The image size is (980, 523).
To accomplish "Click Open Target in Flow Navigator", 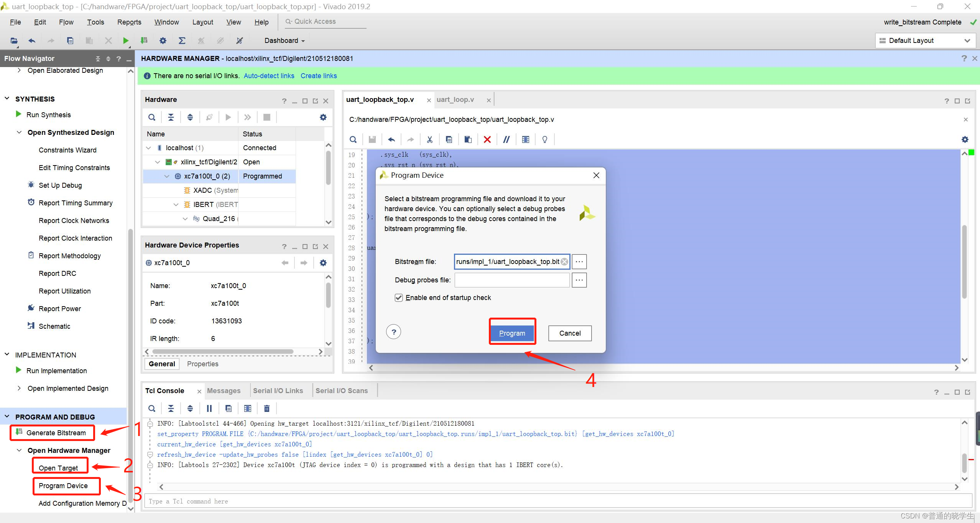I will (x=58, y=468).
